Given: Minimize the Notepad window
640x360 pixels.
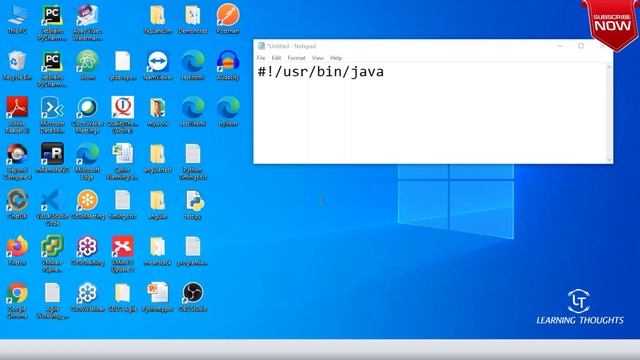Looking at the screenshot, I should (x=560, y=46).
